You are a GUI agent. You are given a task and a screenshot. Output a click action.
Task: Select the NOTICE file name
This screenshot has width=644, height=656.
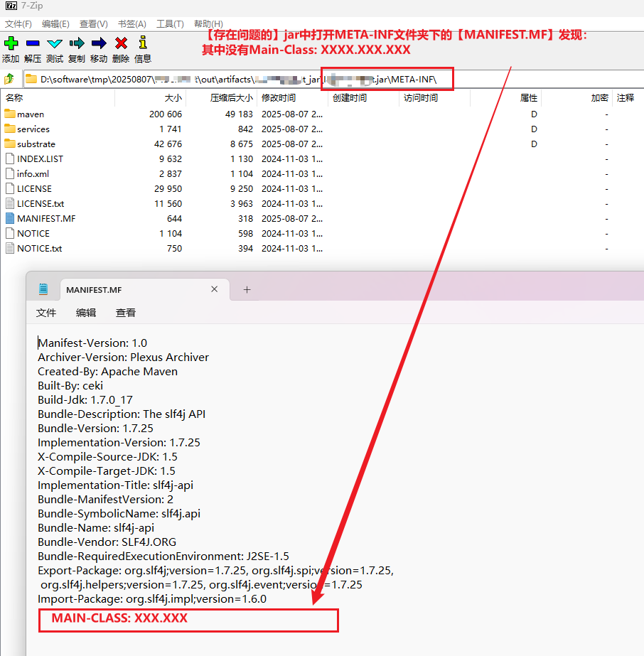33,233
